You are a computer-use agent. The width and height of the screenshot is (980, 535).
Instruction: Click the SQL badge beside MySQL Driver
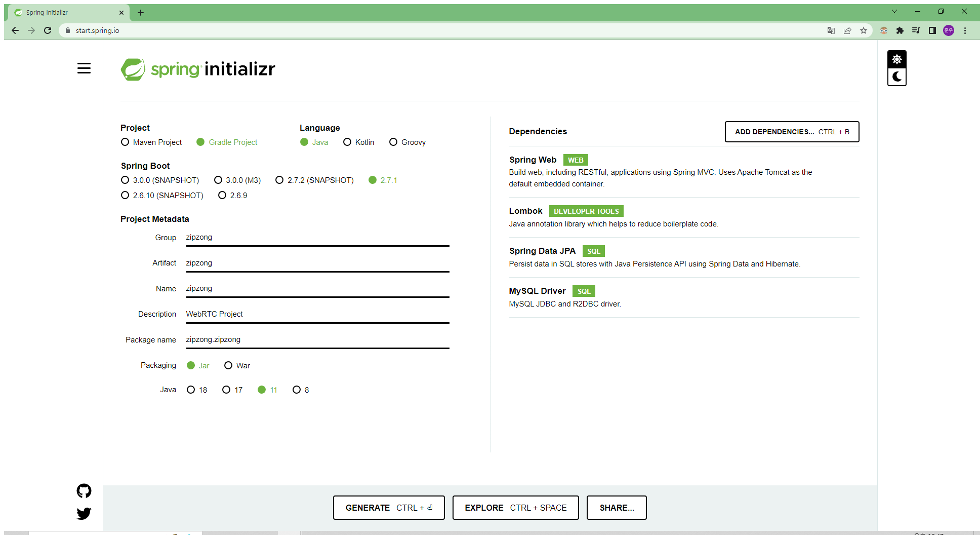(x=584, y=291)
